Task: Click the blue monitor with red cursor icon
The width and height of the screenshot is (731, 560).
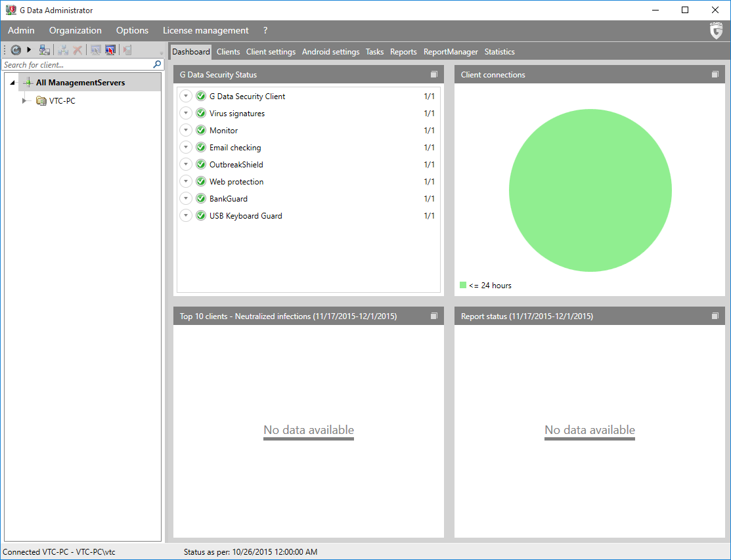Action: (x=110, y=50)
